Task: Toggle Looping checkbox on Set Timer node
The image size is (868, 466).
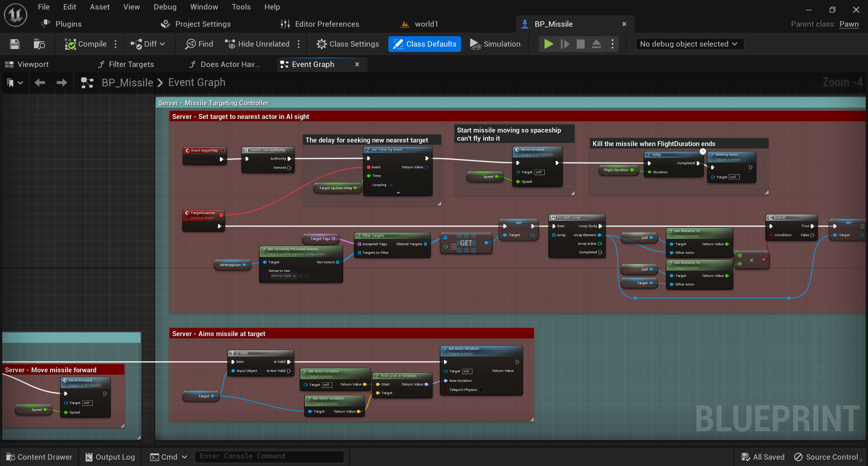Action: [x=391, y=185]
